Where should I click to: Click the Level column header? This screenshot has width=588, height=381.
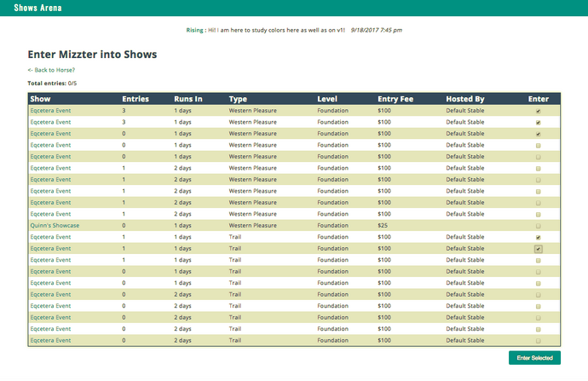click(327, 99)
